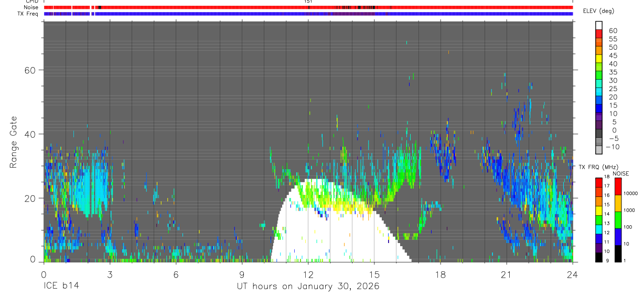Click the 'Range Gate' y-axis label
This screenshot has width=644, height=297.
(14, 142)
